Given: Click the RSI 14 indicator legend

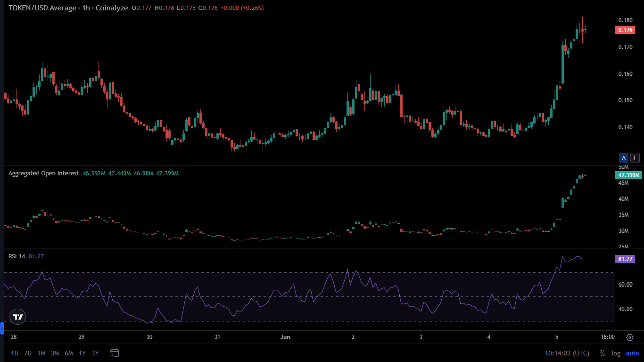Looking at the screenshot, I should 17,256.
